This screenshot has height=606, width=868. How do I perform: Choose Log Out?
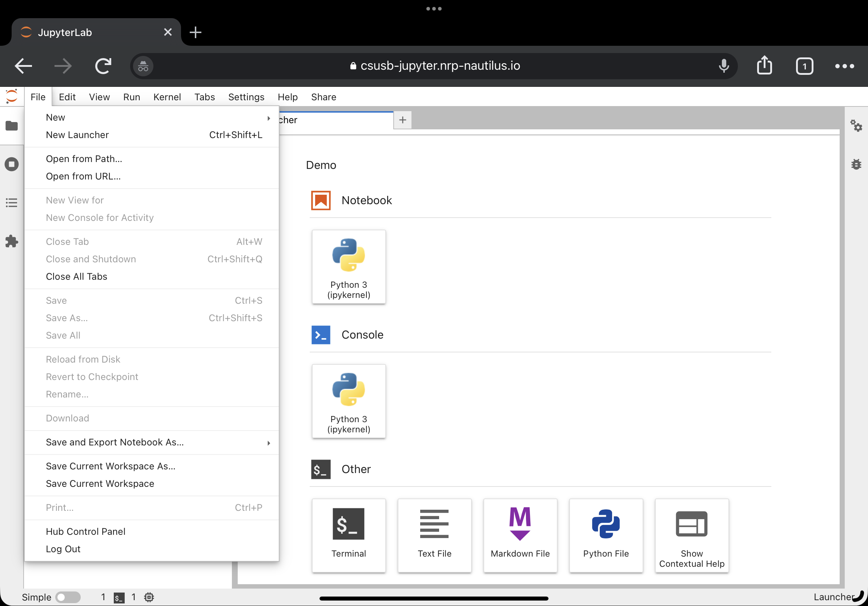[x=152, y=549]
